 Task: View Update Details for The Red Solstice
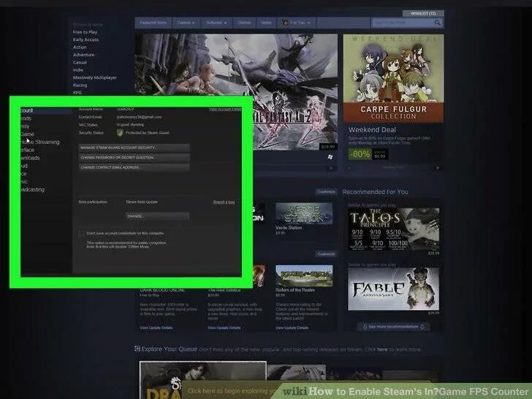(x=224, y=327)
